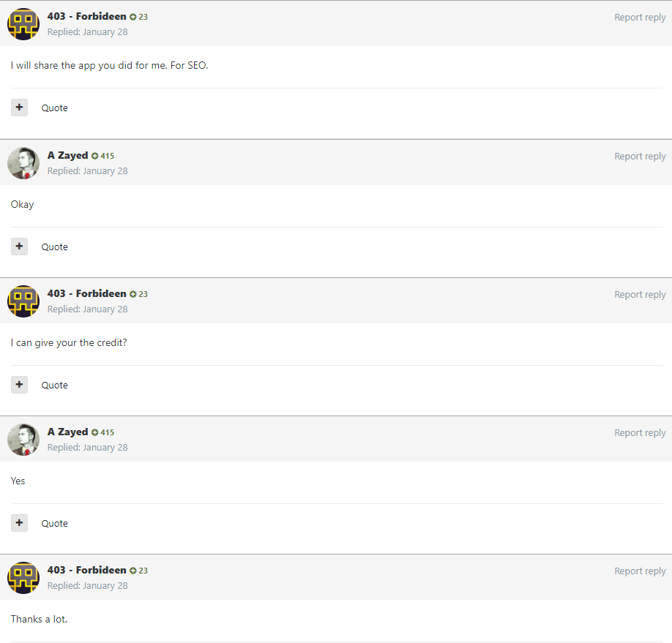
Task: Click 'Quote' under the 'Yes' reply
Action: [x=54, y=522]
